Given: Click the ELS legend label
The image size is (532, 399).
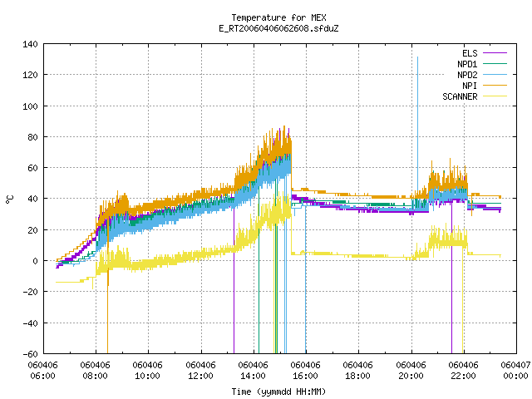Looking at the screenshot, I should [x=470, y=53].
